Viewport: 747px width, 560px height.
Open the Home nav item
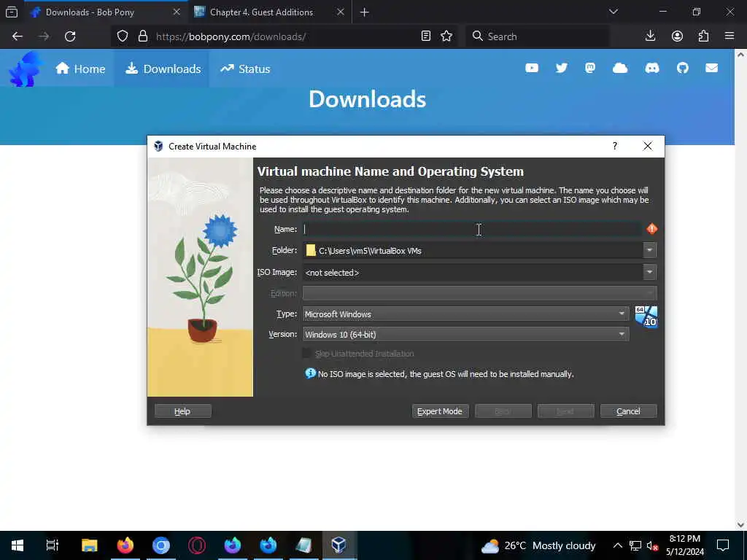[x=80, y=69]
